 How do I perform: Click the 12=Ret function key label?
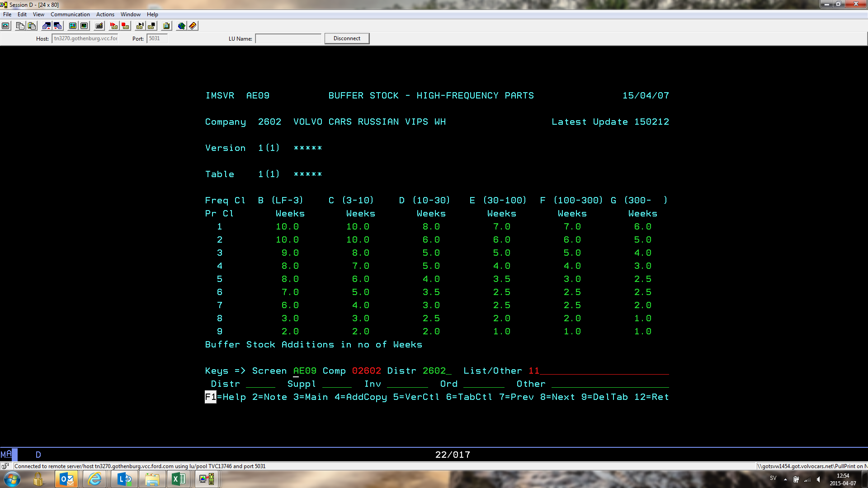click(x=651, y=397)
